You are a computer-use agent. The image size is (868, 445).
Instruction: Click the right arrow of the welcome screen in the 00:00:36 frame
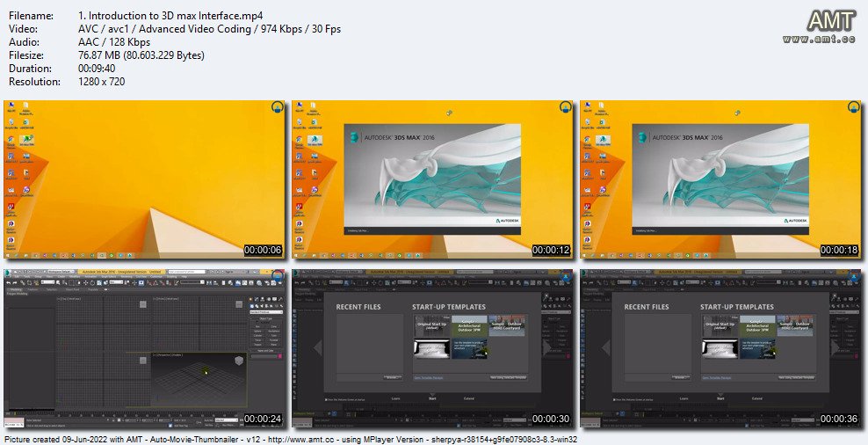[835, 347]
